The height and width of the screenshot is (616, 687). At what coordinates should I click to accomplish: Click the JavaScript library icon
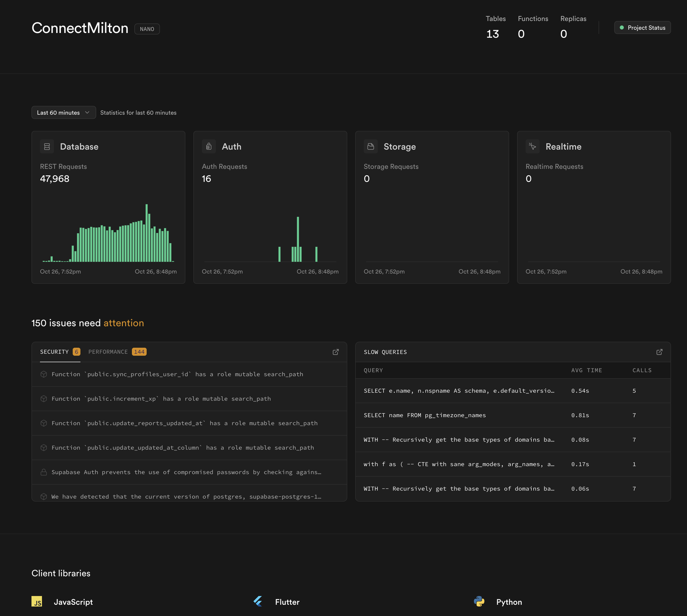[37, 602]
